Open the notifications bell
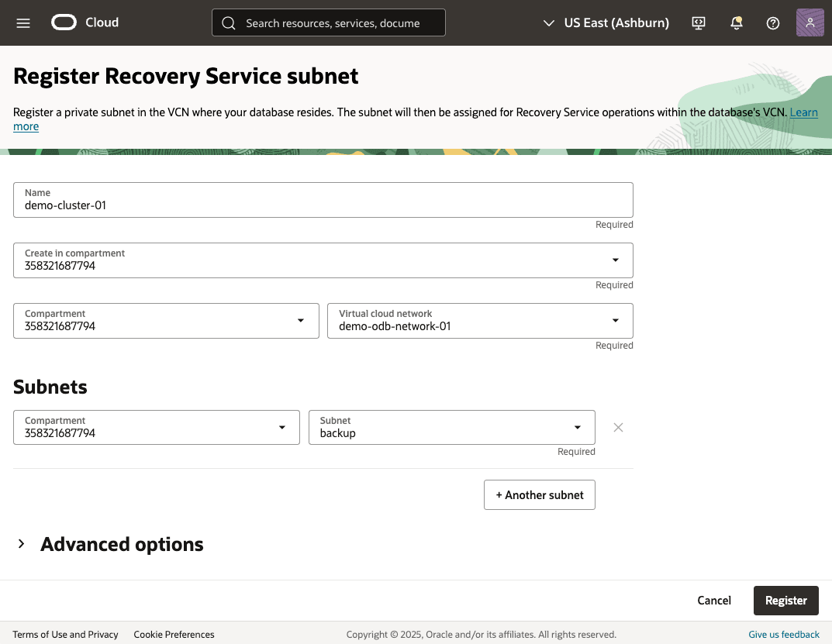This screenshot has height=644, width=832. coord(736,23)
